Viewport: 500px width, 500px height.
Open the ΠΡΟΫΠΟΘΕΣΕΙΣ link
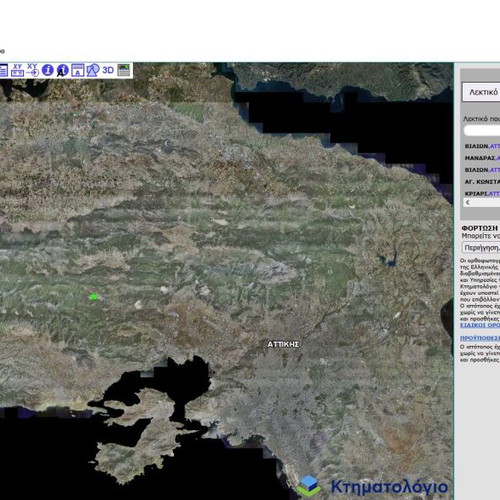[x=480, y=338]
